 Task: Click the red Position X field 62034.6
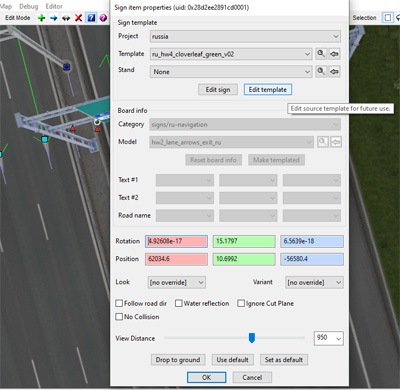[x=176, y=259]
